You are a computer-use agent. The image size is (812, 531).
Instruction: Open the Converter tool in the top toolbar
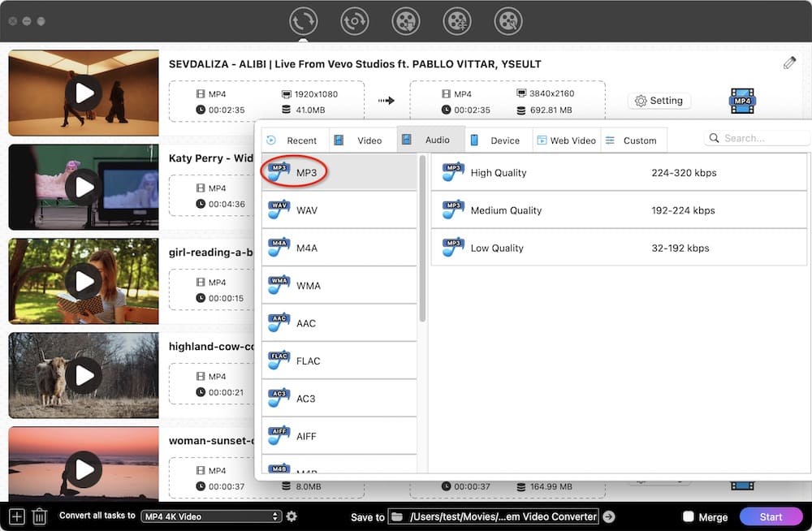pos(303,21)
